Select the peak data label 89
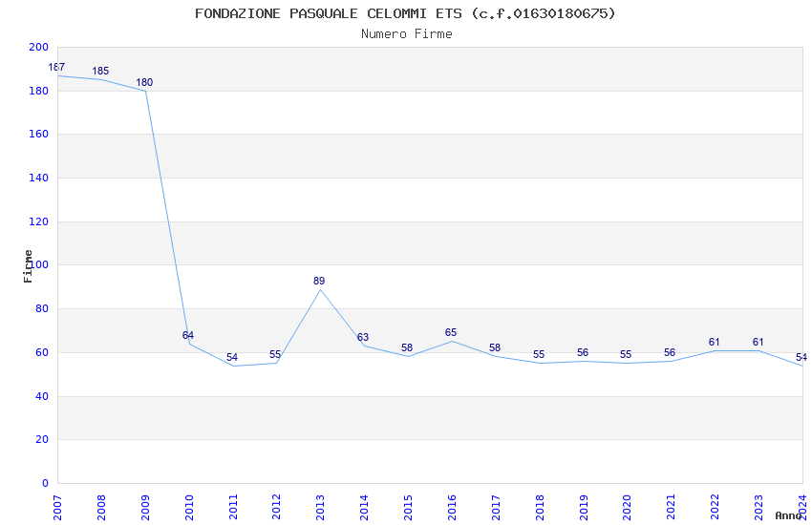 (319, 281)
